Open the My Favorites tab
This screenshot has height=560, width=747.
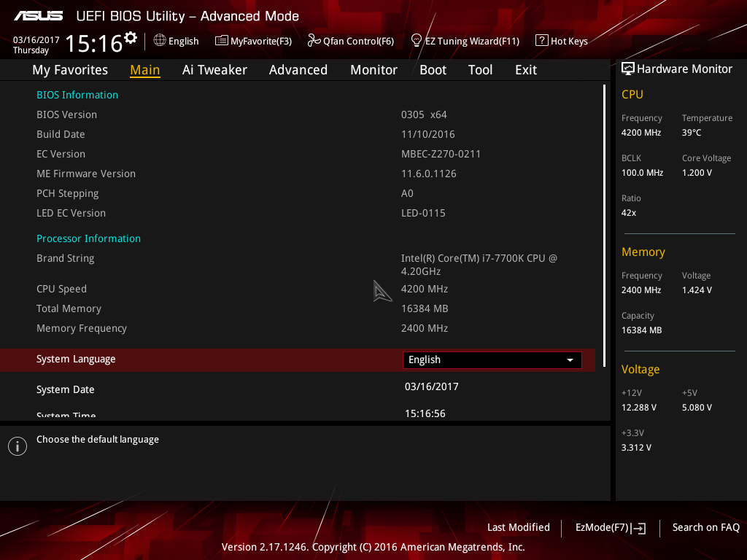(x=70, y=70)
